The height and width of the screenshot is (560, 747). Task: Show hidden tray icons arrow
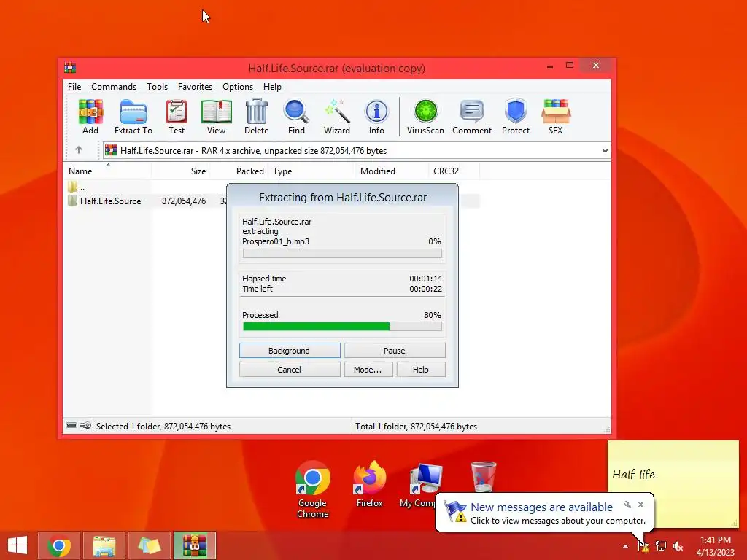click(x=625, y=547)
